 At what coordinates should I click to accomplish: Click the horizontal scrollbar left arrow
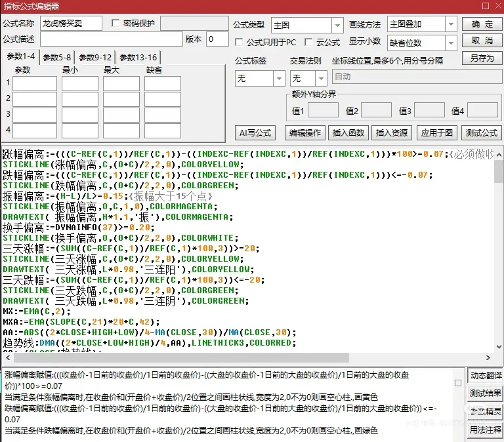pos(8,357)
